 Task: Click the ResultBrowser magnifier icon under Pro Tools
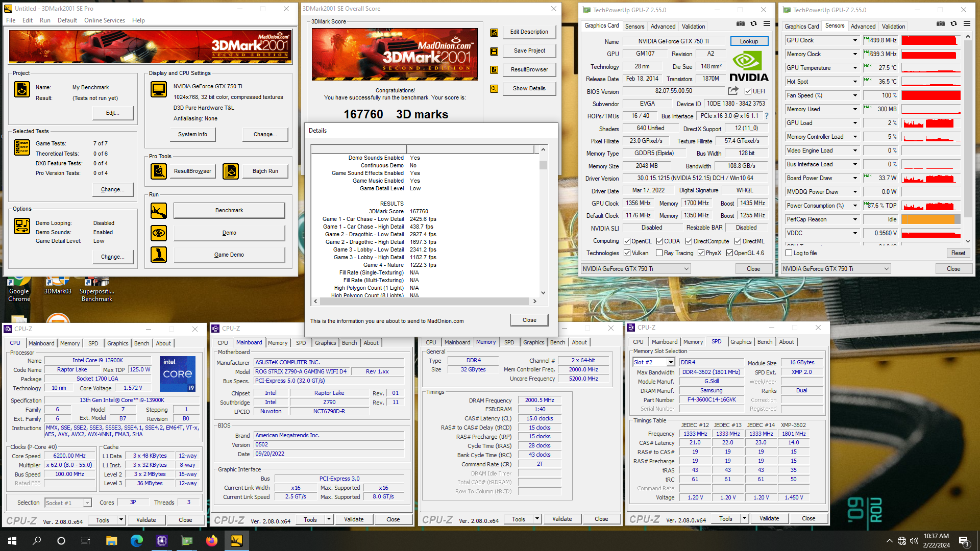point(159,171)
